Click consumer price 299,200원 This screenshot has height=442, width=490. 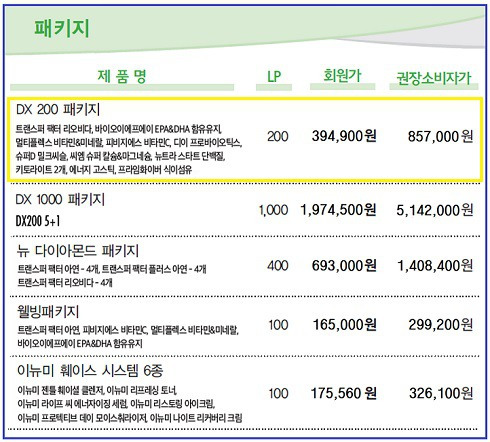point(441,325)
